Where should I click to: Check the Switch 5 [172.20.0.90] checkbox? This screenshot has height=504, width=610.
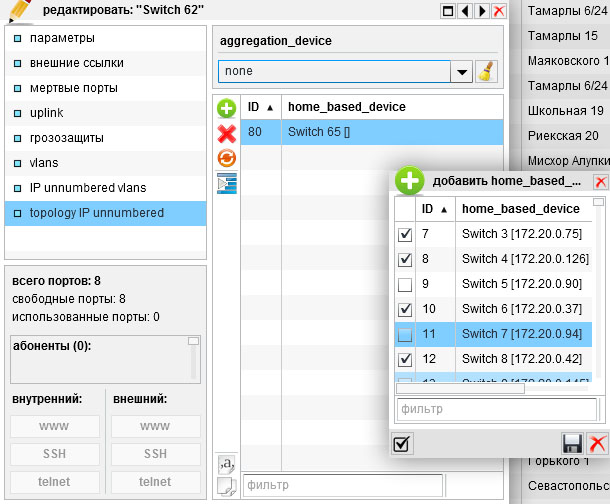tap(405, 285)
